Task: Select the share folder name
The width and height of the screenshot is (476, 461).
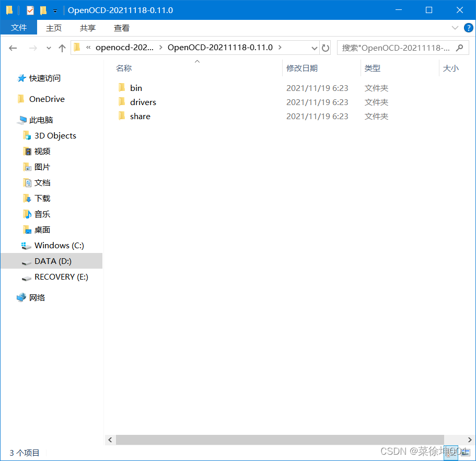Action: tap(140, 117)
